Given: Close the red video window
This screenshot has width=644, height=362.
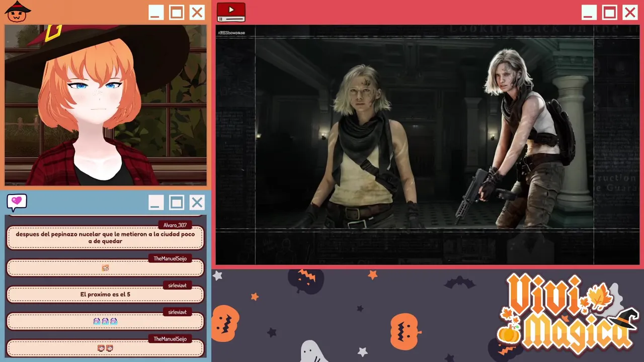Looking at the screenshot, I should point(630,13).
